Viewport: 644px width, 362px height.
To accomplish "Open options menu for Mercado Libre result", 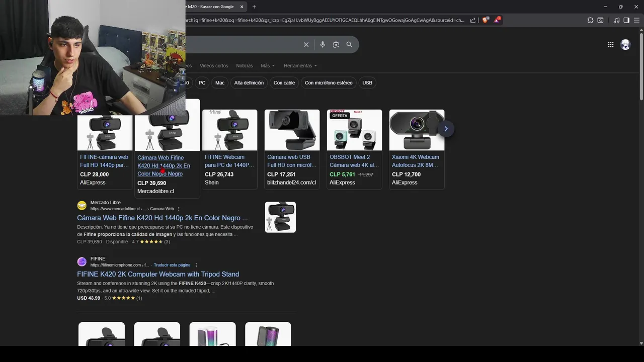I will pos(179,209).
